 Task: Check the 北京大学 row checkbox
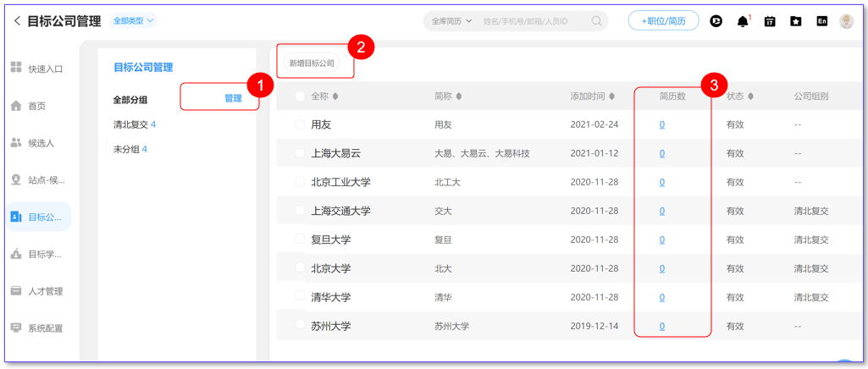tap(300, 267)
